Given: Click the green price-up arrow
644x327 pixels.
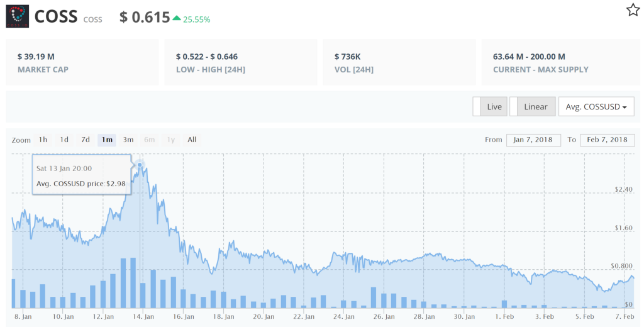Looking at the screenshot, I should [177, 18].
